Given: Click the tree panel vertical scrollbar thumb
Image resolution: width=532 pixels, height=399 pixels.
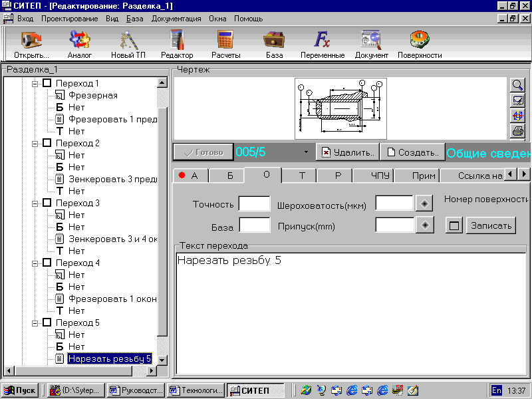Looking at the screenshot, I should point(163,222).
